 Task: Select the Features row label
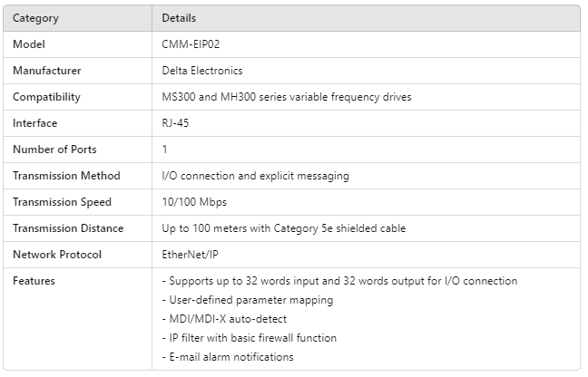(34, 281)
